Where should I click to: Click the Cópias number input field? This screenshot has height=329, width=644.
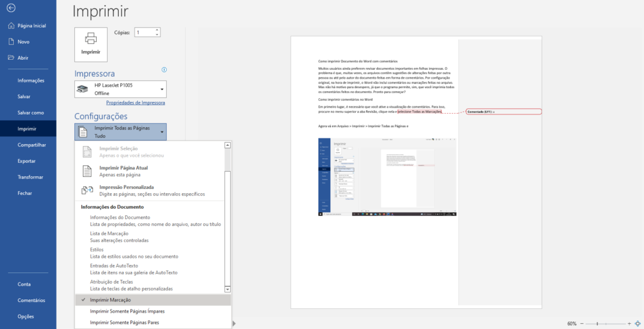144,33
